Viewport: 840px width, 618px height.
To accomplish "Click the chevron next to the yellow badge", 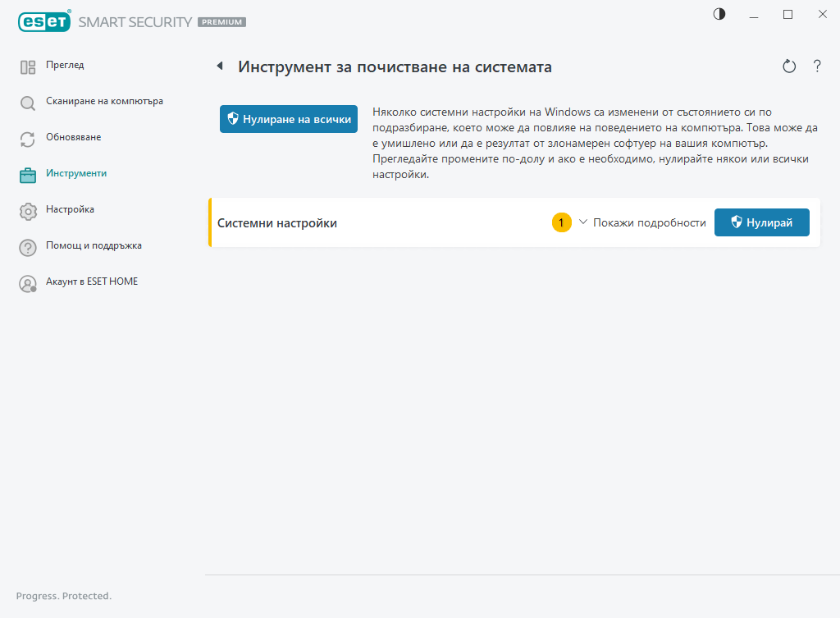I will click(x=582, y=222).
